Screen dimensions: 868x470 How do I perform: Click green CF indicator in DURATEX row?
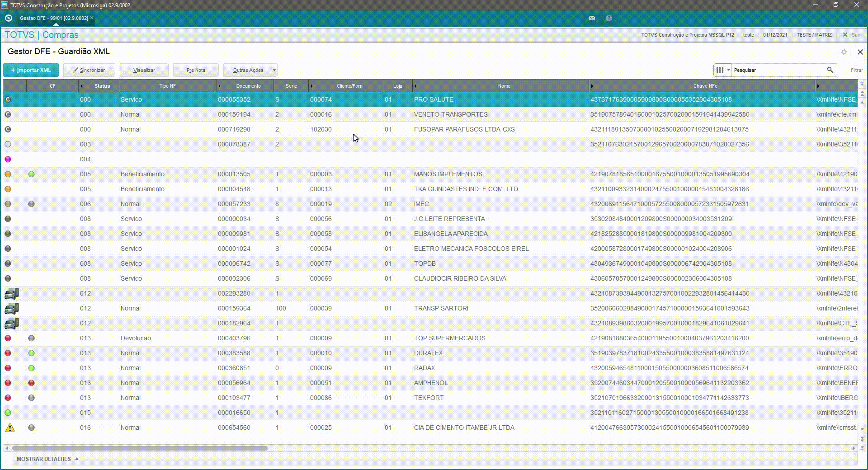31,353
